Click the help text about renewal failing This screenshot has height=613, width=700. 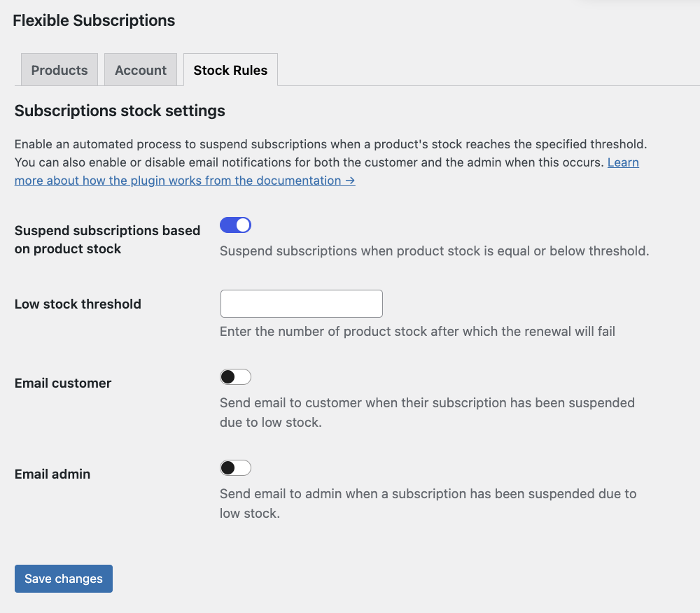click(417, 331)
